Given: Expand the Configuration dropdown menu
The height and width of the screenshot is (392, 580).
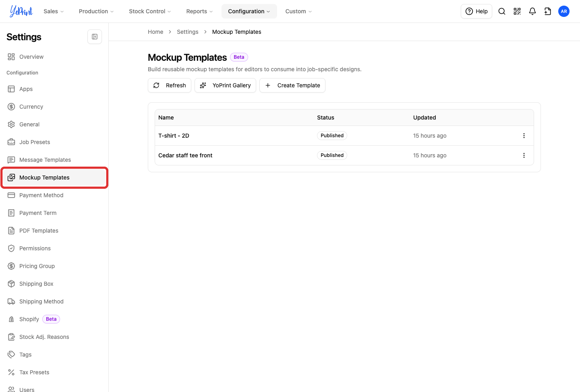Looking at the screenshot, I should (249, 11).
